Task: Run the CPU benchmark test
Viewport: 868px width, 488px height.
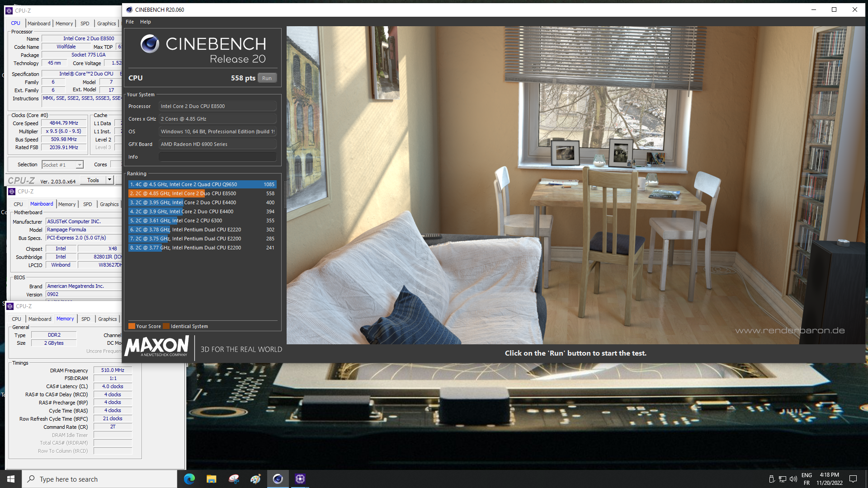Action: click(x=267, y=78)
